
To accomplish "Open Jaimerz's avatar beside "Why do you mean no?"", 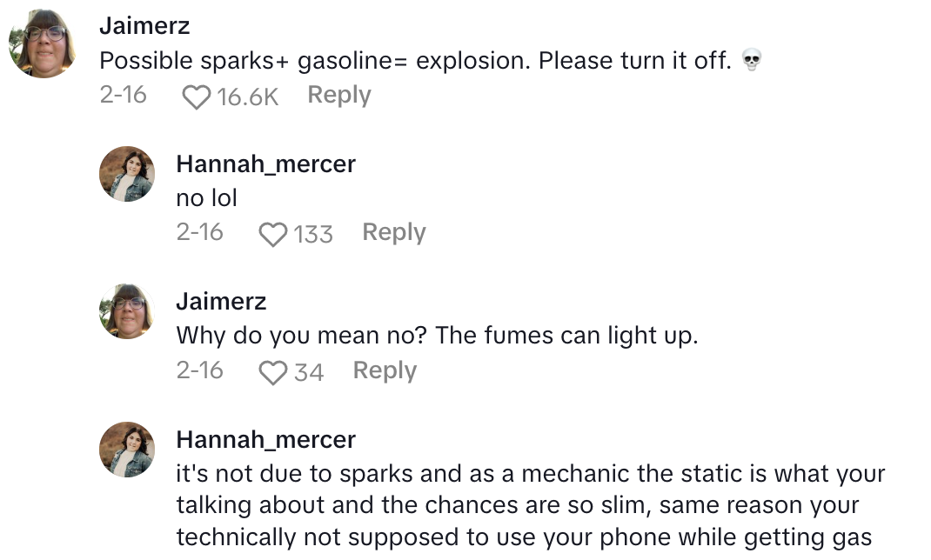I will (128, 311).
